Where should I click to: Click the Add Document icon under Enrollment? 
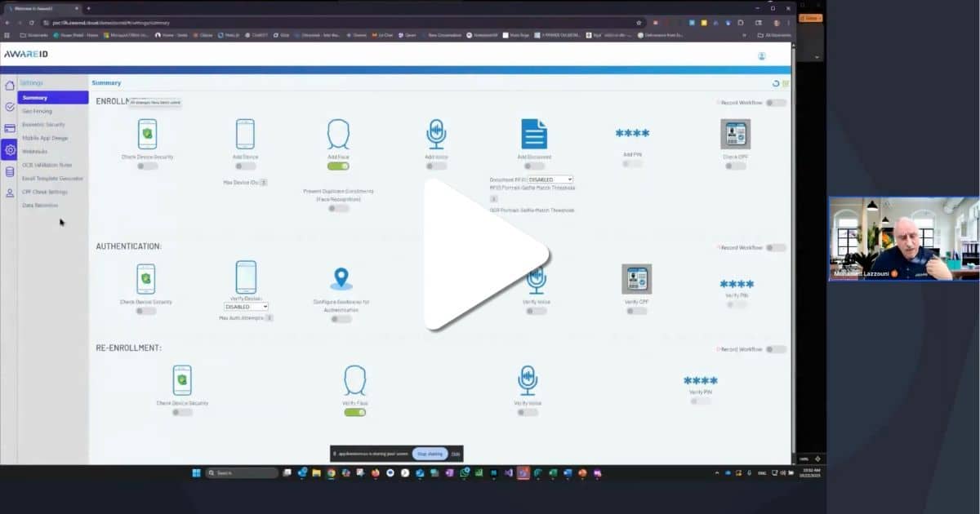tap(534, 134)
